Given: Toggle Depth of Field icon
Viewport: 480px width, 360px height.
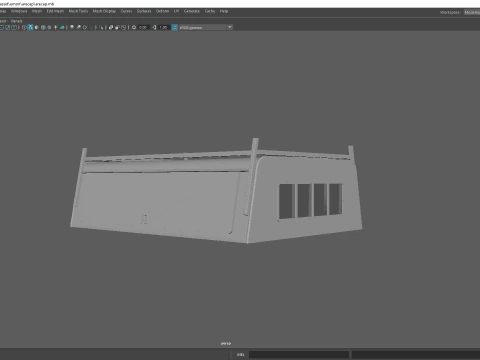Looking at the screenshot, I should (x=91, y=27).
